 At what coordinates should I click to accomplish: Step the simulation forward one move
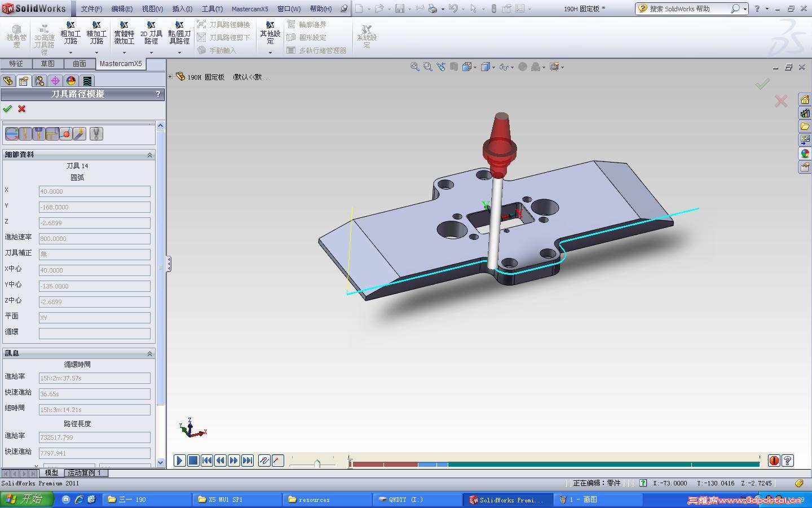pyautogui.click(x=234, y=461)
